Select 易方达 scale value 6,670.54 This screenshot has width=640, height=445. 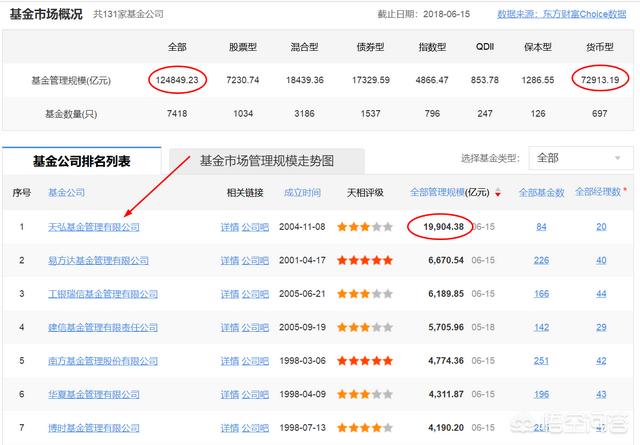point(446,260)
